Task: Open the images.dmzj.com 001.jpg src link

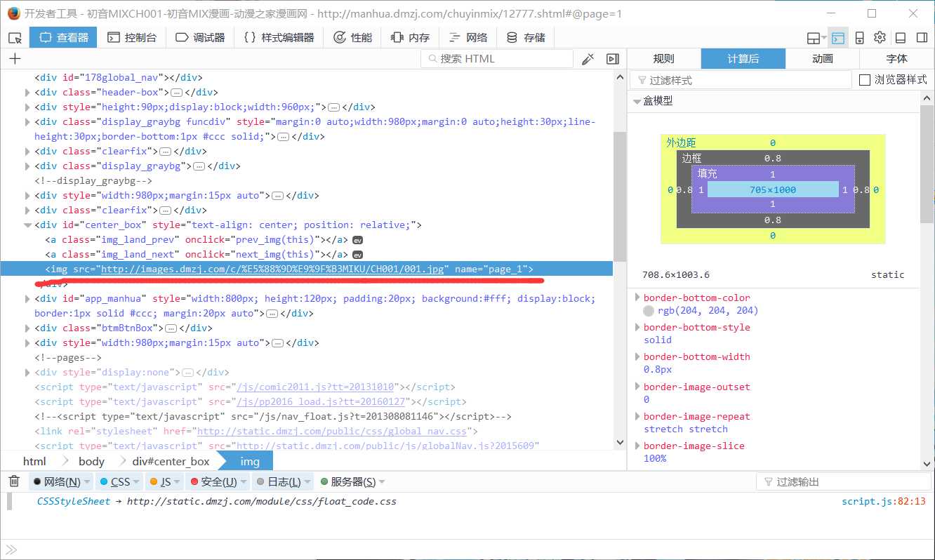Action: [273, 269]
